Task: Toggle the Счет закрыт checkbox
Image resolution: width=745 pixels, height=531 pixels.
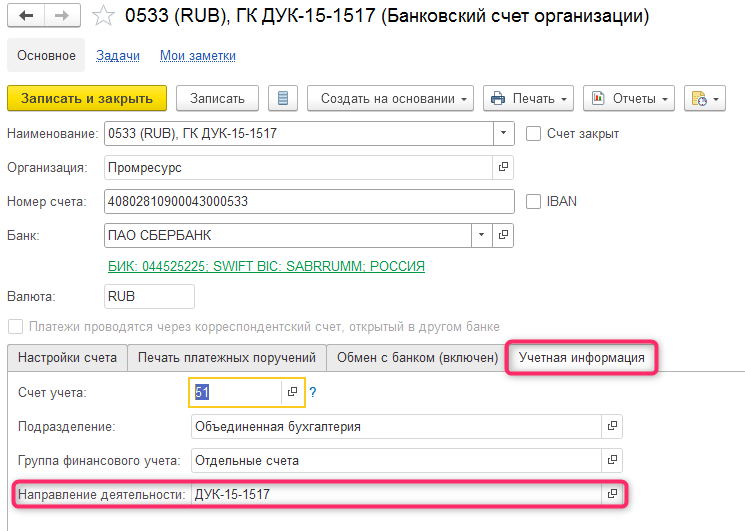Action: (534, 133)
